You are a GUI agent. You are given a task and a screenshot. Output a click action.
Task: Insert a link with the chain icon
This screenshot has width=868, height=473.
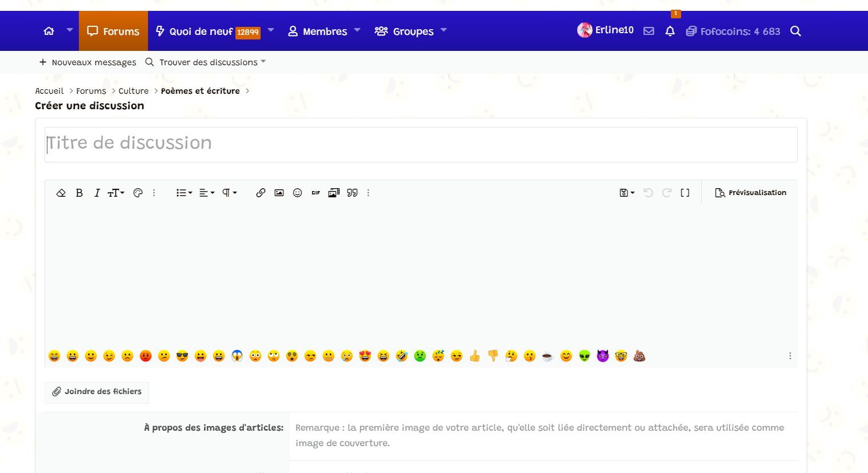pyautogui.click(x=261, y=193)
